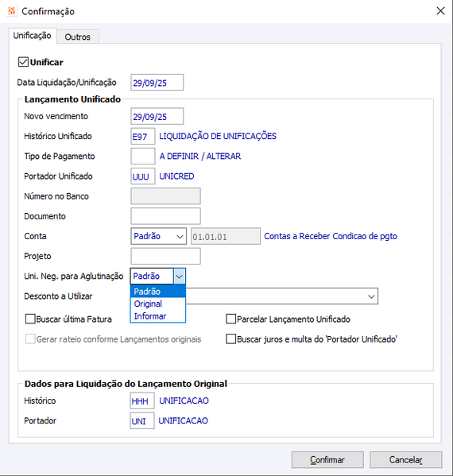This screenshot has width=453, height=476.
Task: Focus the Data Liquidação/Unificação date field
Action: coord(157,83)
